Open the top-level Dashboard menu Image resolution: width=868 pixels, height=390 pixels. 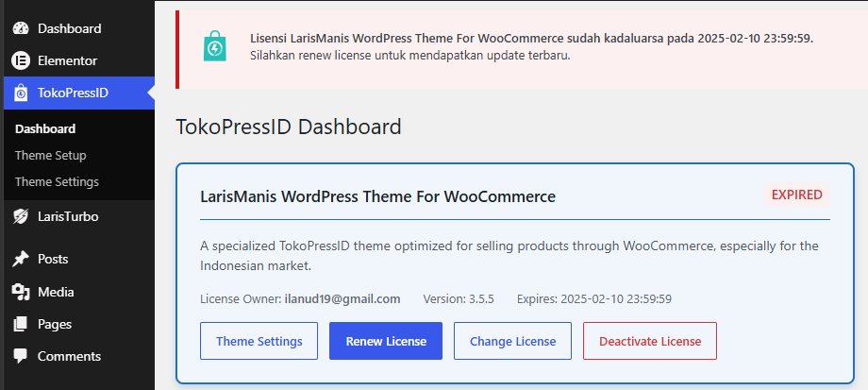[x=79, y=28]
